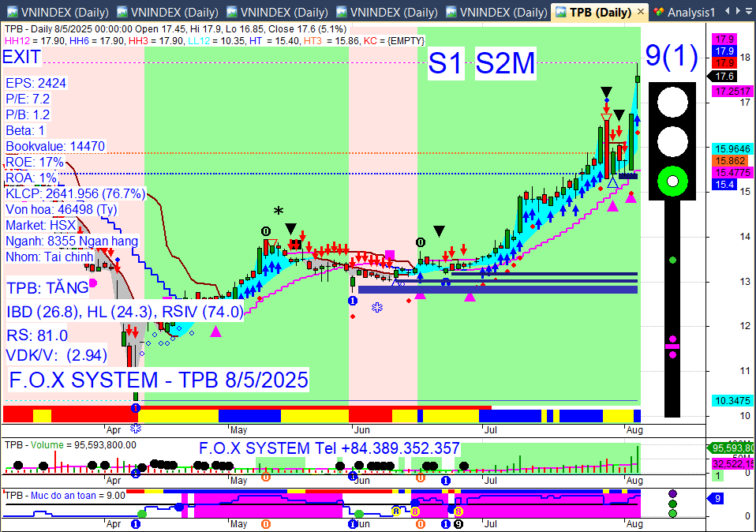Click the TPB: TĂNG trend label
This screenshot has width=756, height=532.
pos(47,288)
